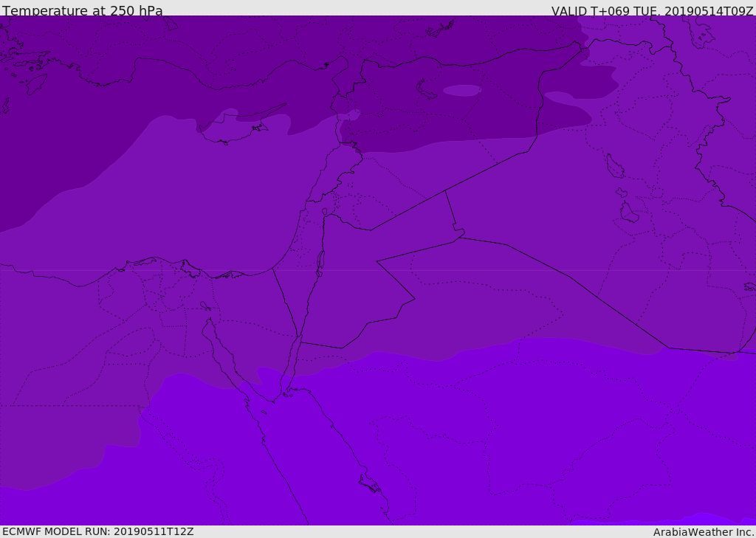This screenshot has width=756, height=538.
Task: Click the 'VALID T+069 TUE. 20190514T09Z' timestamp
Action: pyautogui.click(x=653, y=11)
